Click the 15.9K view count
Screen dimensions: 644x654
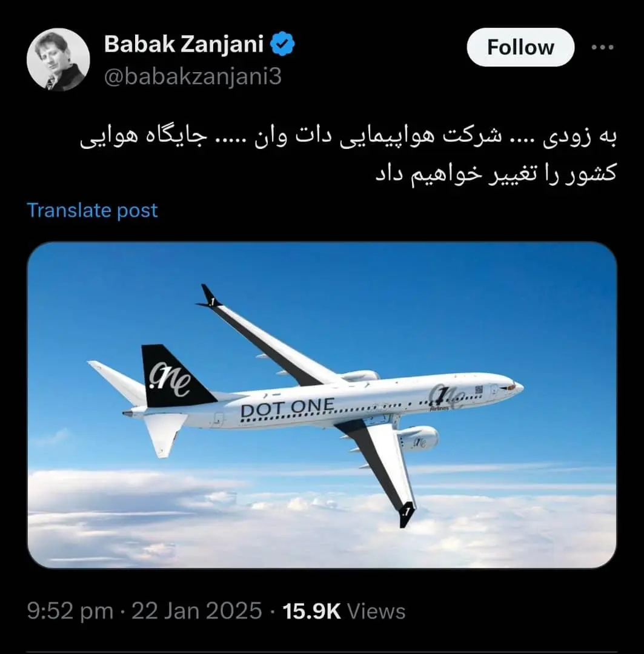coord(312,611)
